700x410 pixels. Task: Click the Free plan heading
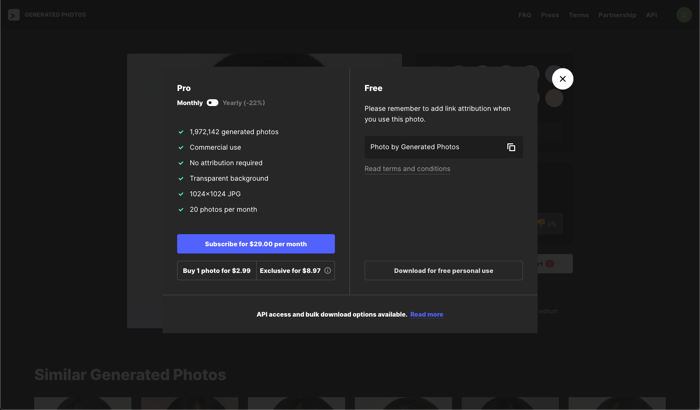(x=373, y=88)
